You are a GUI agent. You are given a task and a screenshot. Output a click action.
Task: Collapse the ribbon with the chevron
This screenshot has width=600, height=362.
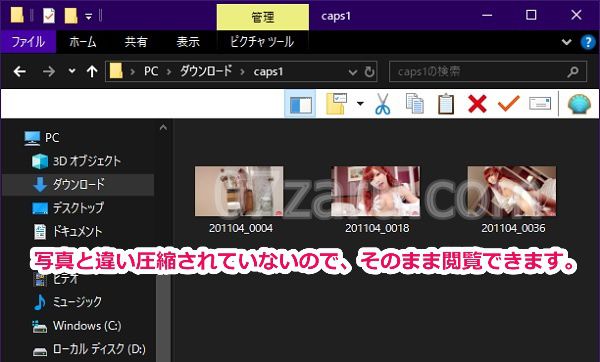pyautogui.click(x=567, y=42)
